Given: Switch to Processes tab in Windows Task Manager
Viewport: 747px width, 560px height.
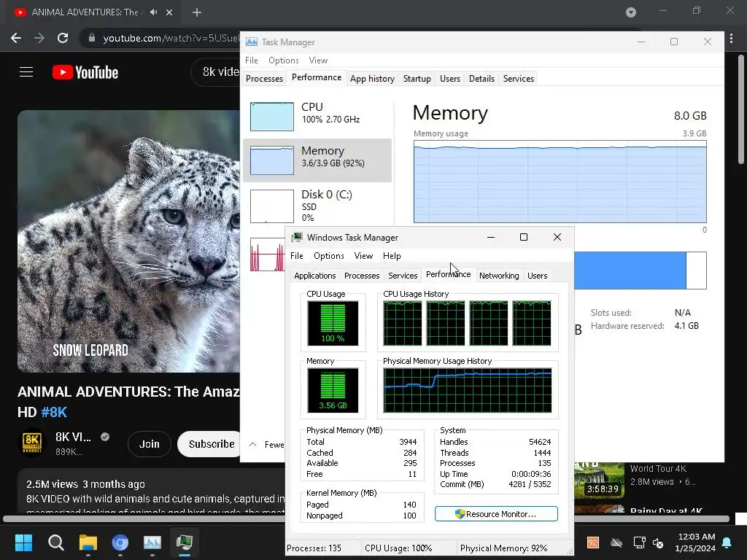Looking at the screenshot, I should click(x=362, y=276).
